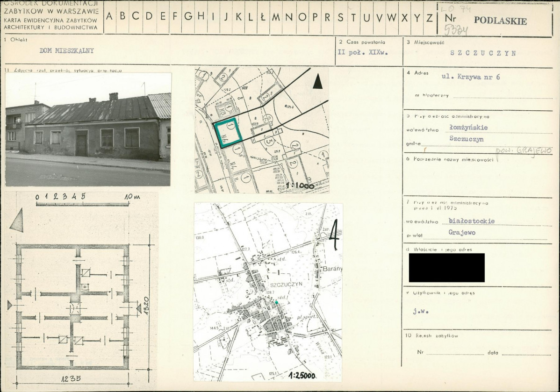Image resolution: width=560 pixels, height=392 pixels.
Task: Click the gray north arrow above floor plan
Action: pyautogui.click(x=17, y=220)
